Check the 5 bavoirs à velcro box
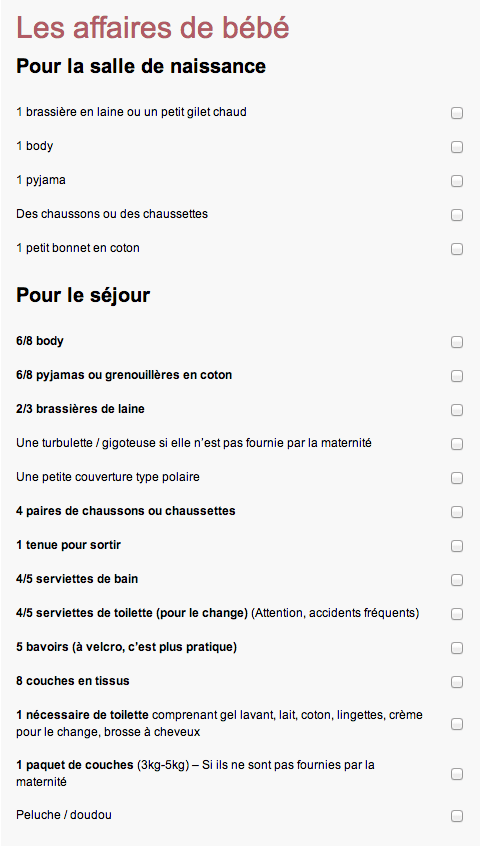This screenshot has height=846, width=480. (457, 647)
